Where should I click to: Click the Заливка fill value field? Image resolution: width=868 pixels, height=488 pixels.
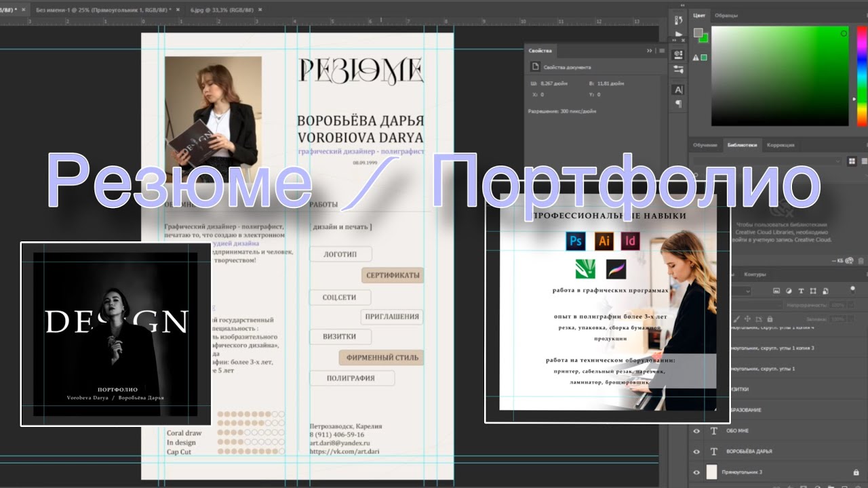(x=837, y=319)
